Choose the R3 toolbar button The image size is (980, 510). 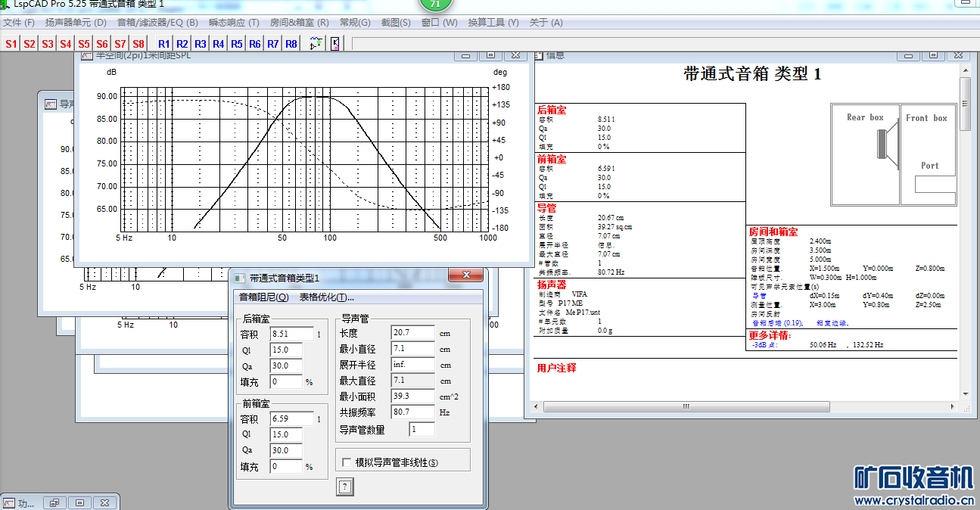[201, 44]
